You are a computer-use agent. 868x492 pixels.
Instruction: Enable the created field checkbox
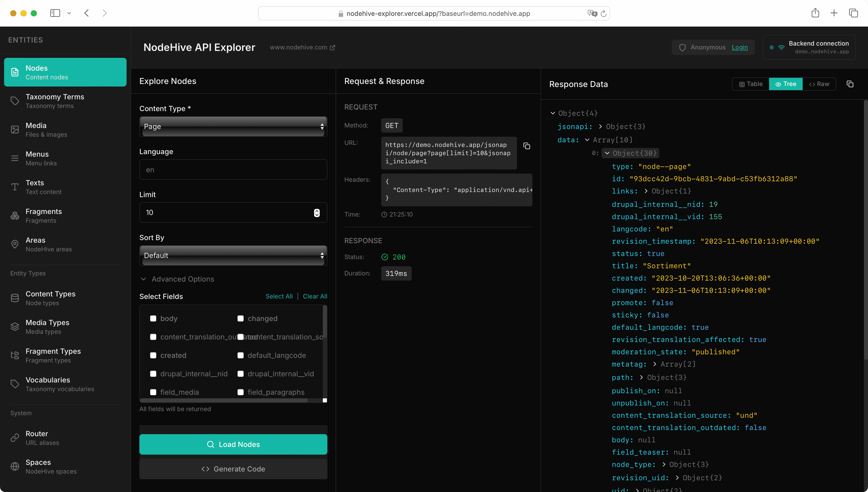point(153,355)
